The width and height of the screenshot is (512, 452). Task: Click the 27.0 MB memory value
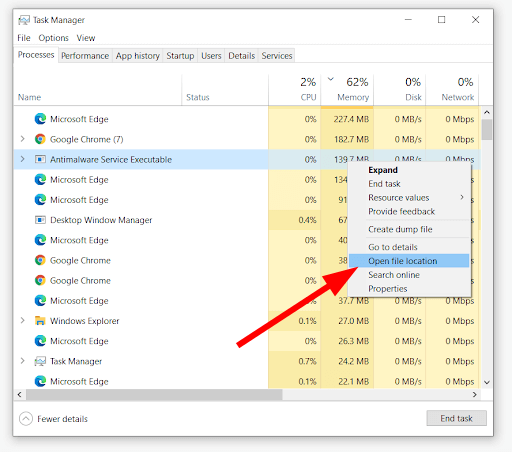pyautogui.click(x=354, y=321)
